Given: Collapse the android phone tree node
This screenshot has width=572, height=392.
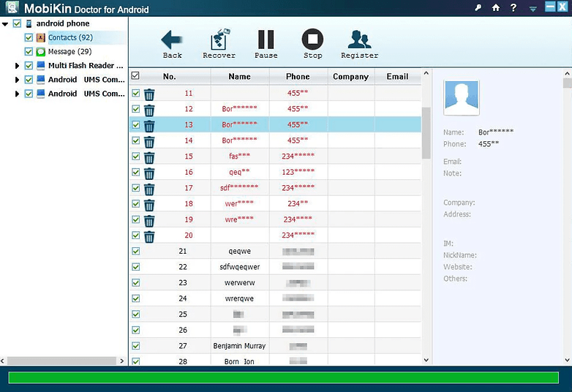Looking at the screenshot, I should click(6, 24).
